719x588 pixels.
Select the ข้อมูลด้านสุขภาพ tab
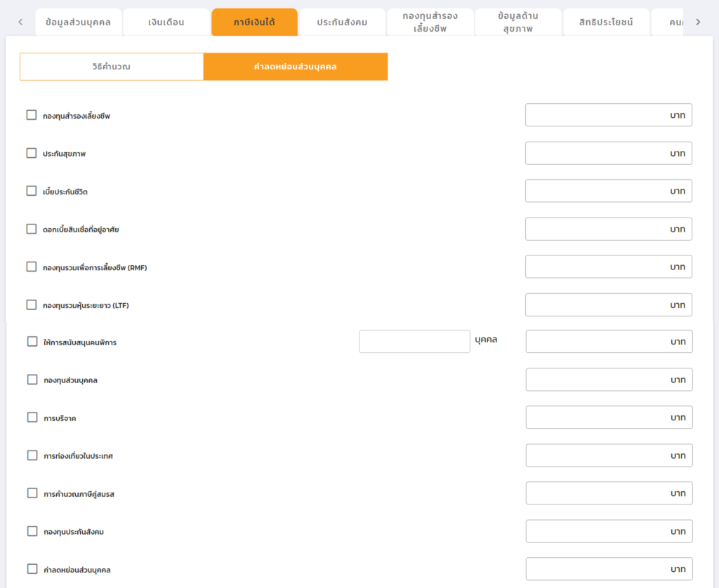[x=518, y=22]
